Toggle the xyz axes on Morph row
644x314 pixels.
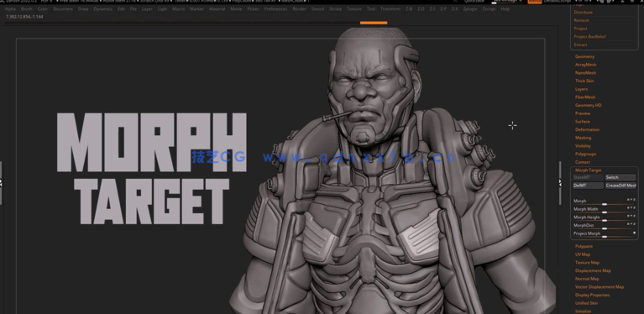[x=631, y=200]
